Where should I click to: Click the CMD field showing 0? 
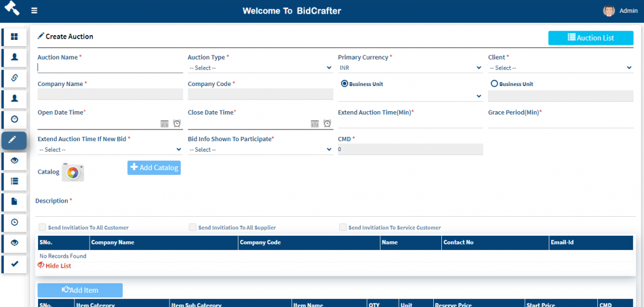410,149
